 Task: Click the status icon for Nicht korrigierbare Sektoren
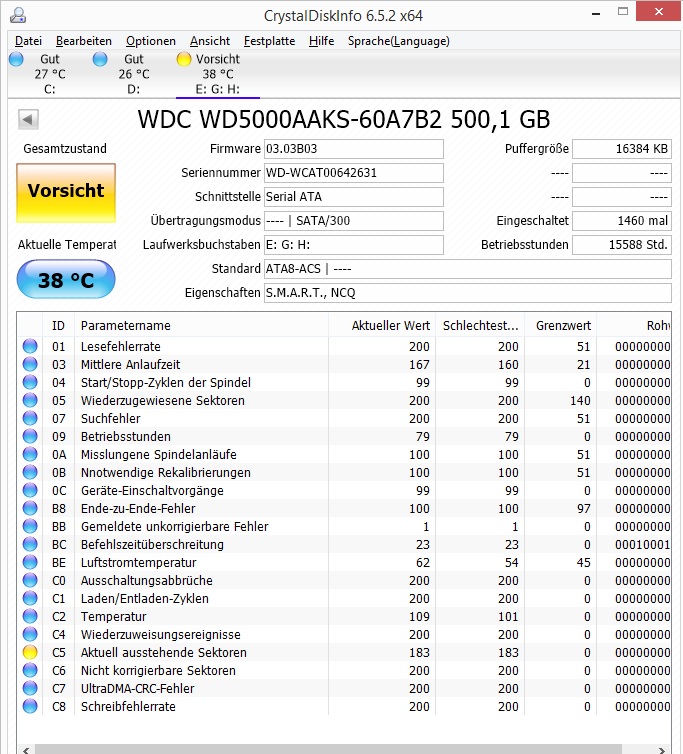tap(30, 670)
